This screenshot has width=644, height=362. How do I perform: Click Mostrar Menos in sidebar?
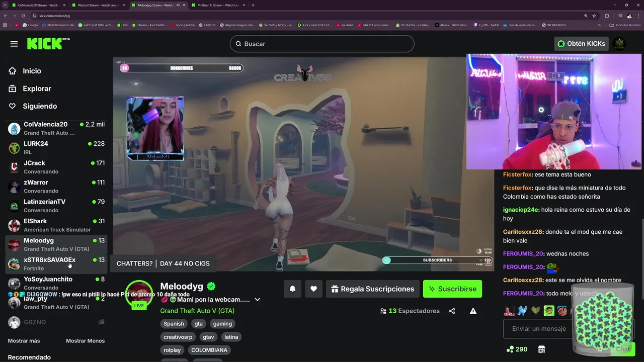pos(85,341)
